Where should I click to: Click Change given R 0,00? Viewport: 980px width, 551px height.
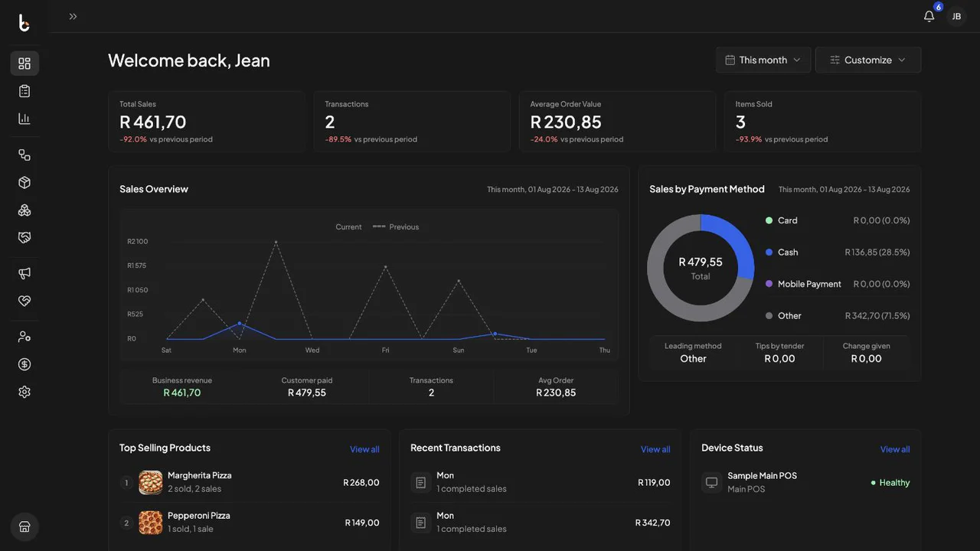(x=867, y=359)
